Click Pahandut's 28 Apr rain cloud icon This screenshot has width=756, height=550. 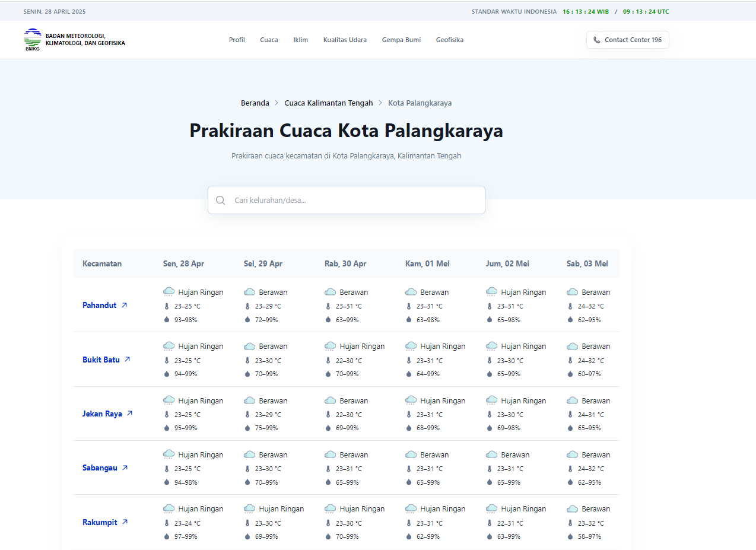point(169,292)
